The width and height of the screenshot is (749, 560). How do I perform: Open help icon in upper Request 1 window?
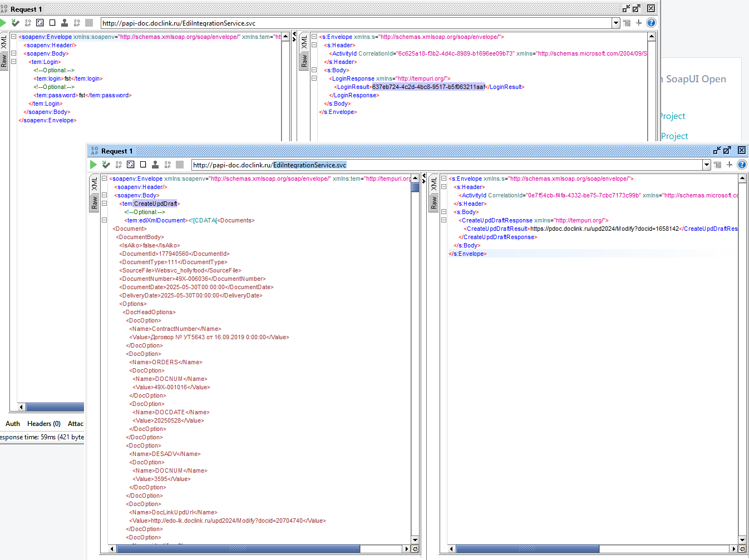coord(651,23)
